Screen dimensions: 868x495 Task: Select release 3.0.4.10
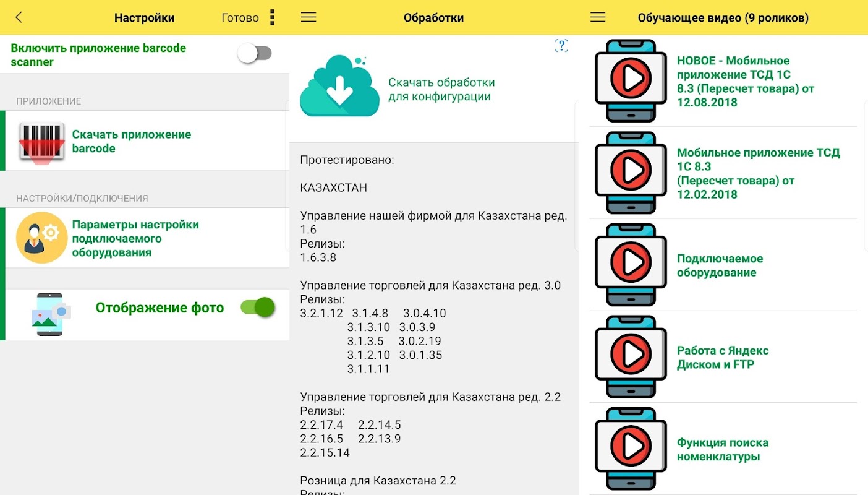coord(425,314)
